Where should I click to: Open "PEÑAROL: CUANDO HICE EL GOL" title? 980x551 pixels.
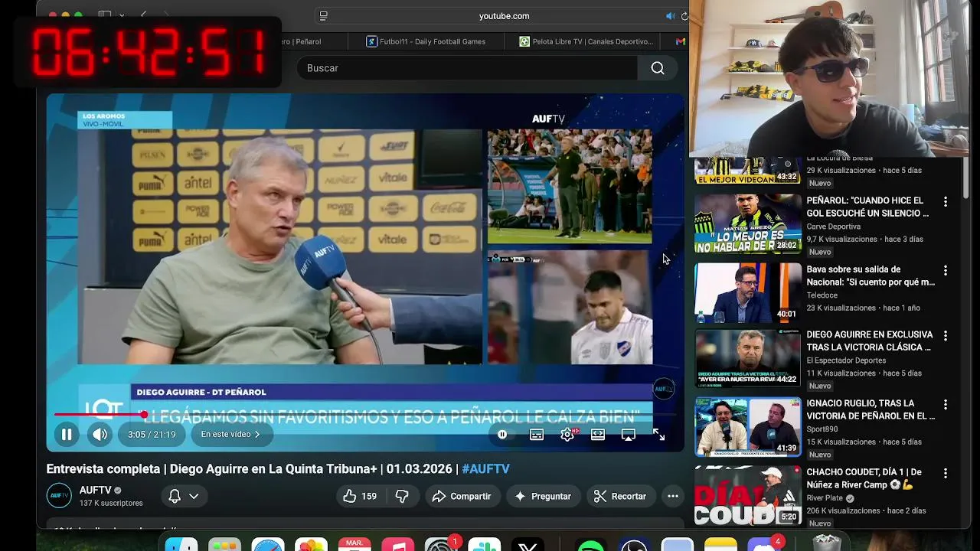pos(867,207)
